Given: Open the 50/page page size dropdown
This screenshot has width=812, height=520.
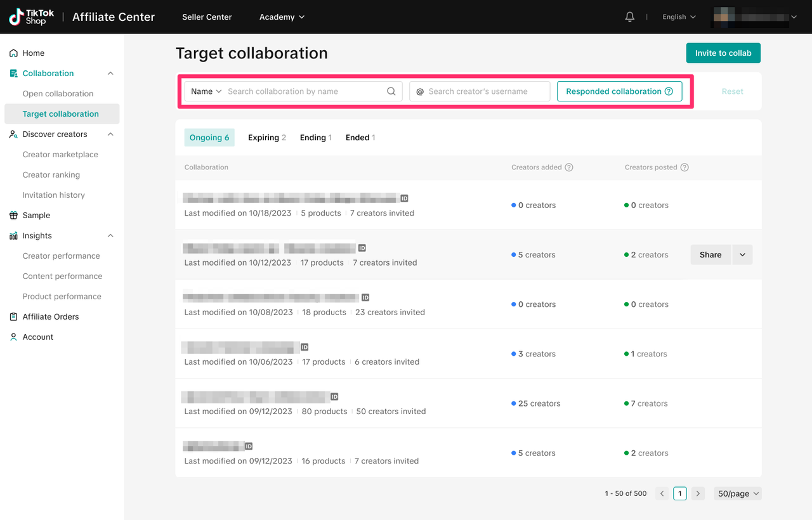Looking at the screenshot, I should (738, 493).
